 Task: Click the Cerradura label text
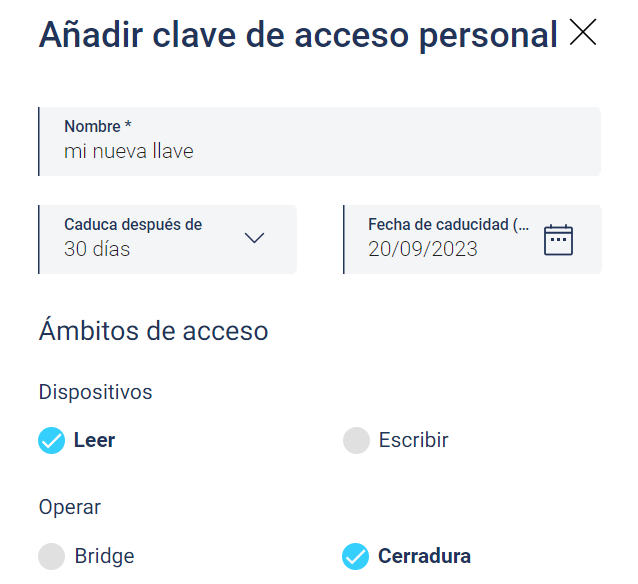(424, 556)
